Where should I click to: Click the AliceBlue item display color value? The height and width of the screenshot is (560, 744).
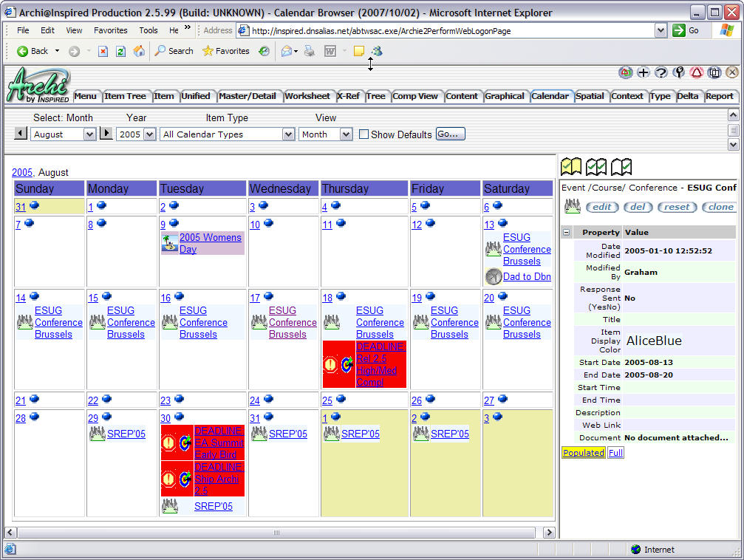(654, 341)
